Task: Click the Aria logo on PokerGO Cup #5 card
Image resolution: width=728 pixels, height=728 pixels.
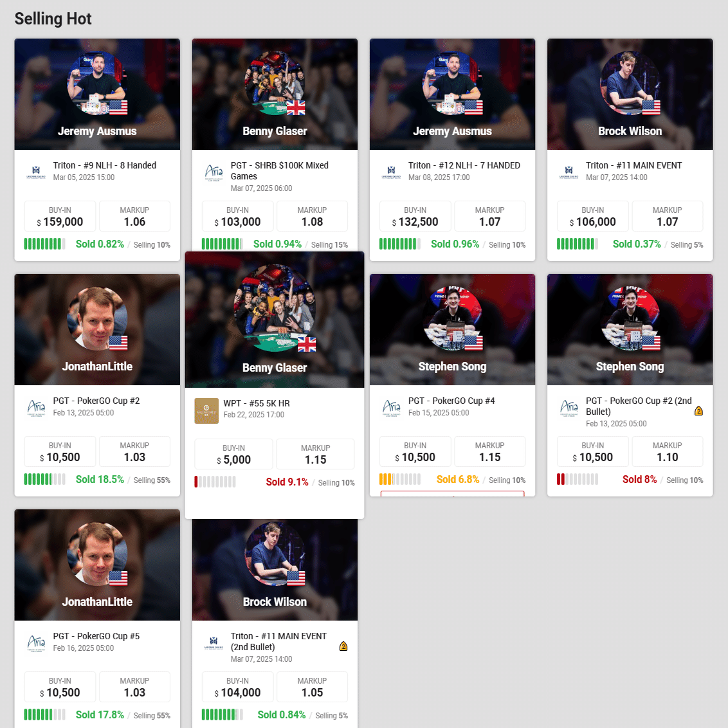Action: [36, 644]
